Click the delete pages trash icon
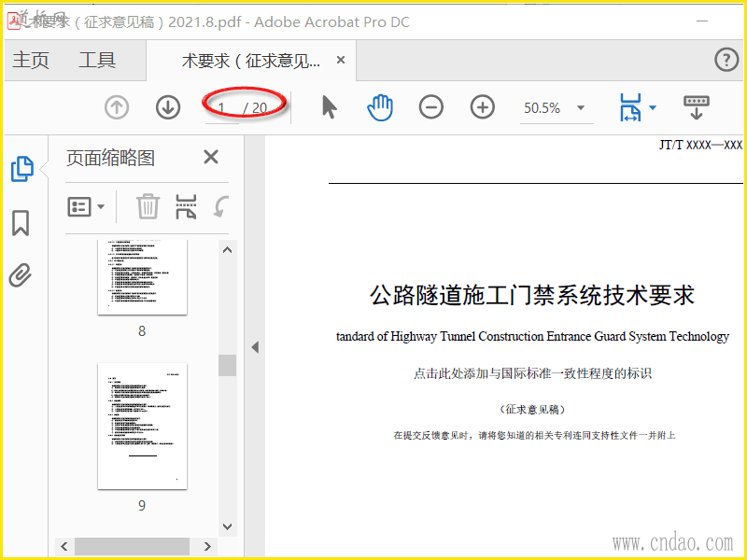 click(x=148, y=206)
